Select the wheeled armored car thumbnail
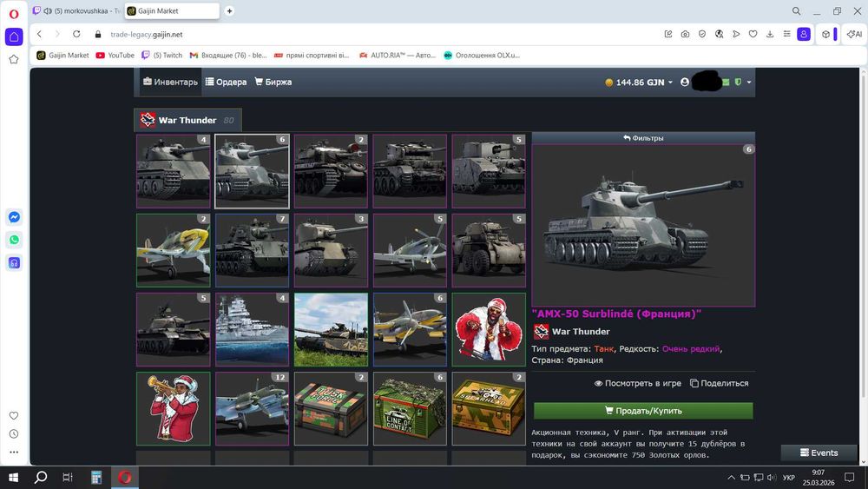Screen dimensions: 868x489 point(488,250)
